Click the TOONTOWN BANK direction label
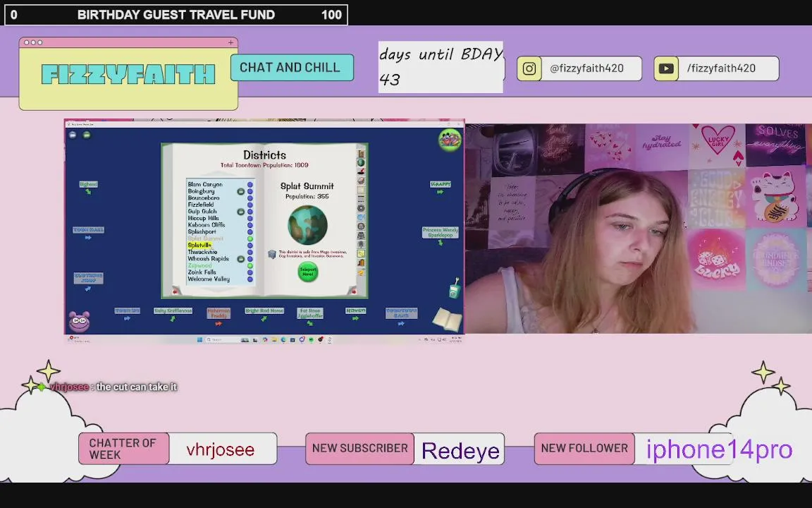 tap(401, 313)
